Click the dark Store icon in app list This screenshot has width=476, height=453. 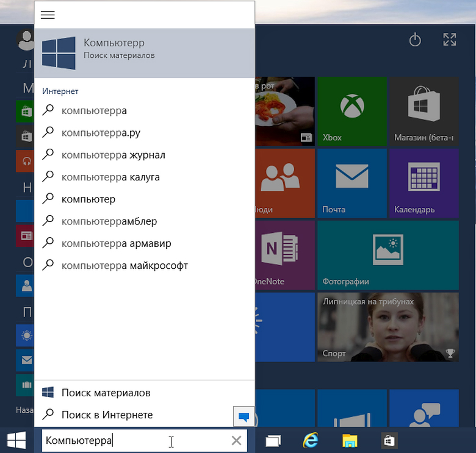pos(25,137)
